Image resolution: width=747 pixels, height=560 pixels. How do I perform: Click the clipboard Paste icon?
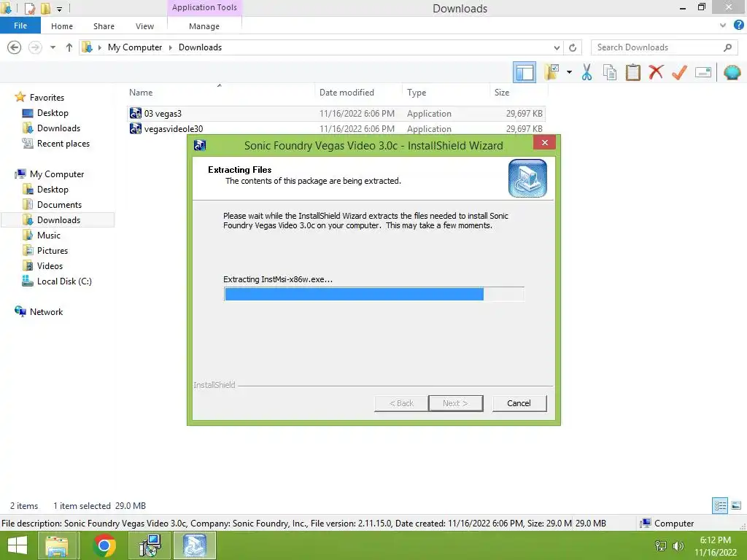(632, 72)
